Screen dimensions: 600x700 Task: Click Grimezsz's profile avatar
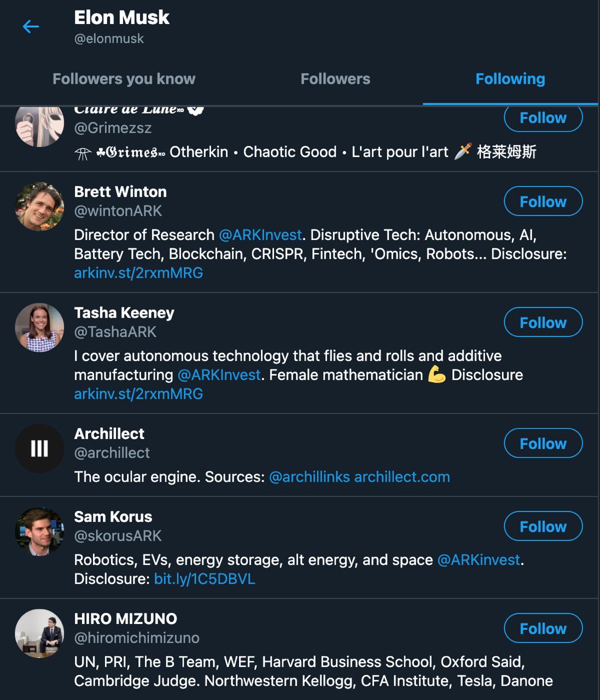[x=39, y=127]
